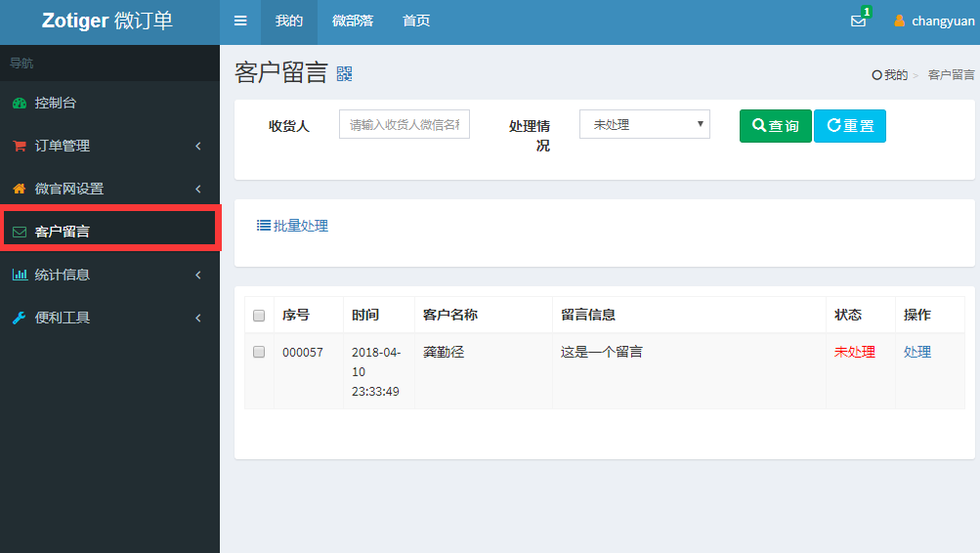The width and height of the screenshot is (980, 553).
Task: Click the 留言信息 cell 这是一个留言
Action: pyautogui.click(x=601, y=352)
